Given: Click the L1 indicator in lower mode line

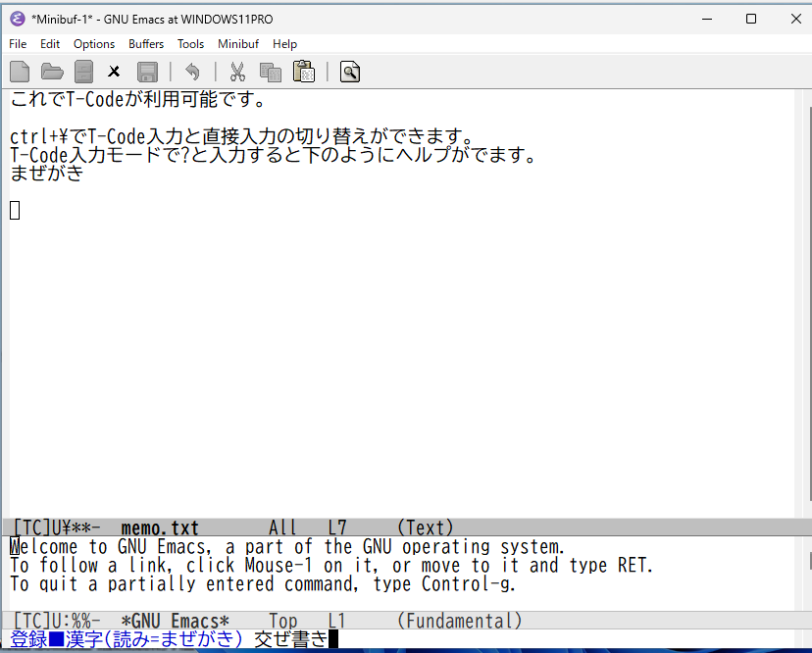Looking at the screenshot, I should tap(337, 621).
